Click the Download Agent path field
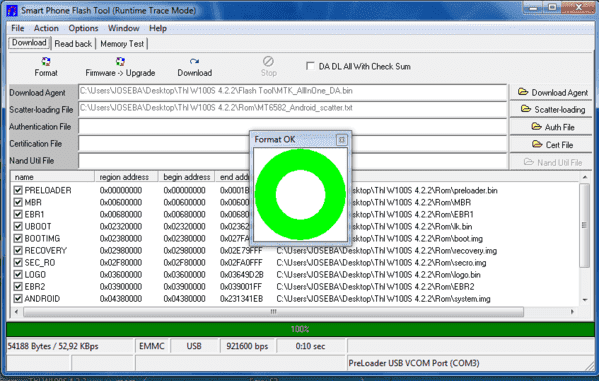The width and height of the screenshot is (599, 381). pyautogui.click(x=293, y=92)
